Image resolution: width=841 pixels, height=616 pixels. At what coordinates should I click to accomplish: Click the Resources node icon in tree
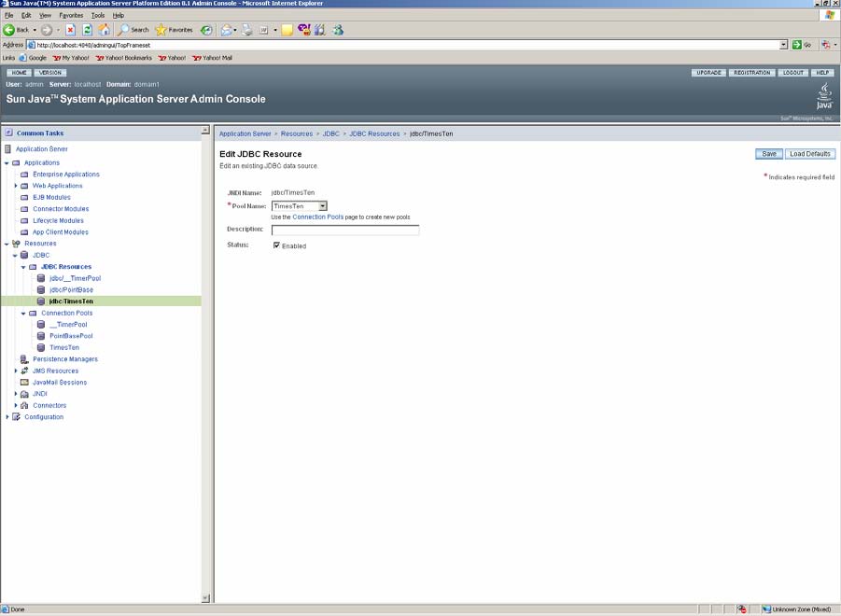point(16,244)
